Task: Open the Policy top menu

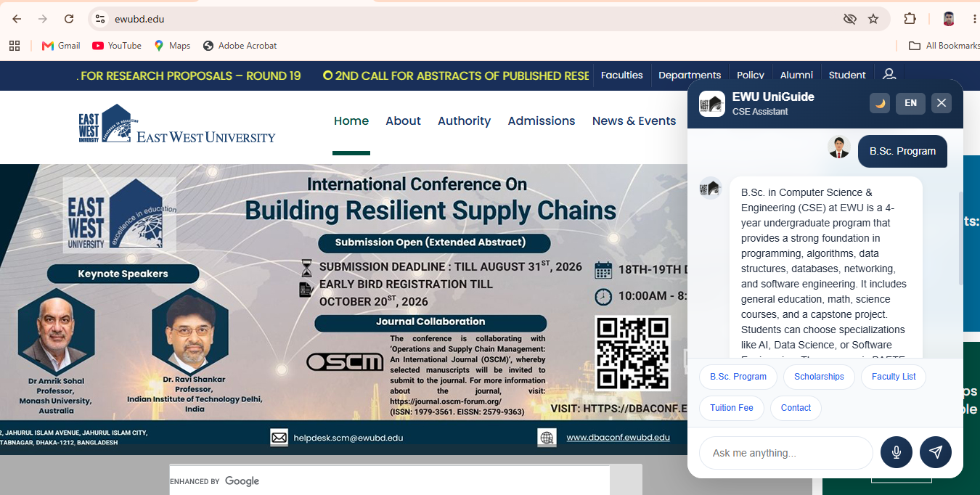Action: tap(751, 75)
